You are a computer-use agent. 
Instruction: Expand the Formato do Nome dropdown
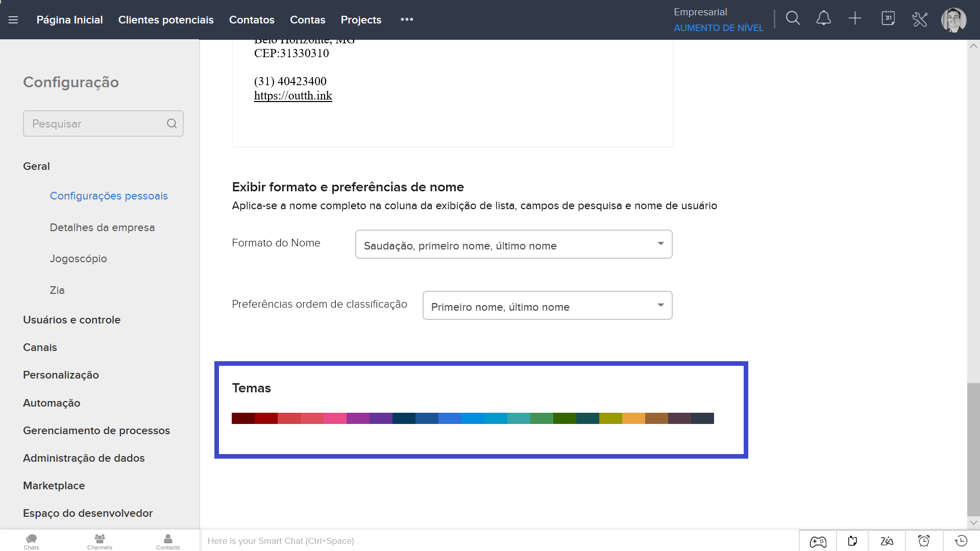(513, 244)
